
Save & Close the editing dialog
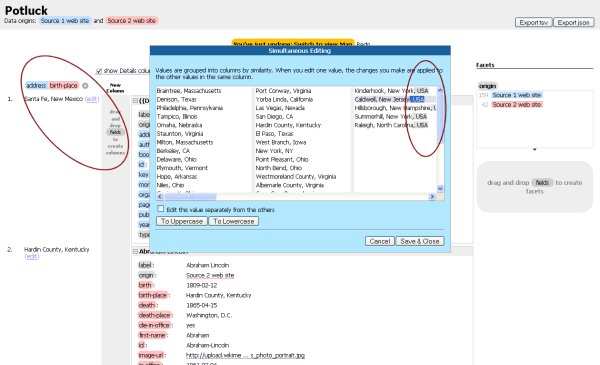pos(420,241)
